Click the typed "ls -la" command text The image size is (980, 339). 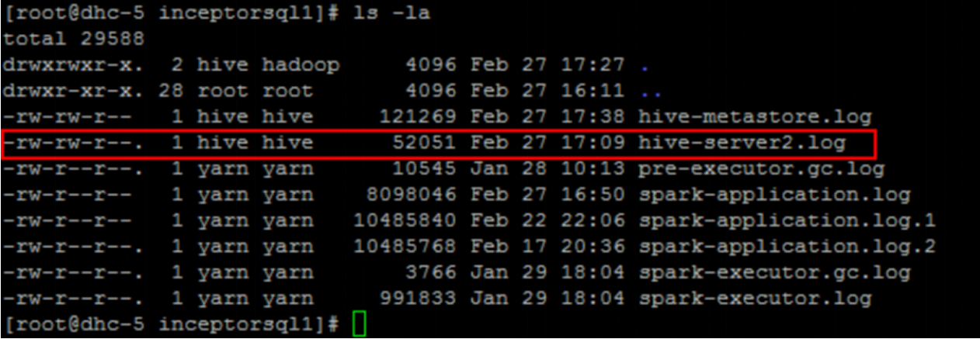[391, 13]
